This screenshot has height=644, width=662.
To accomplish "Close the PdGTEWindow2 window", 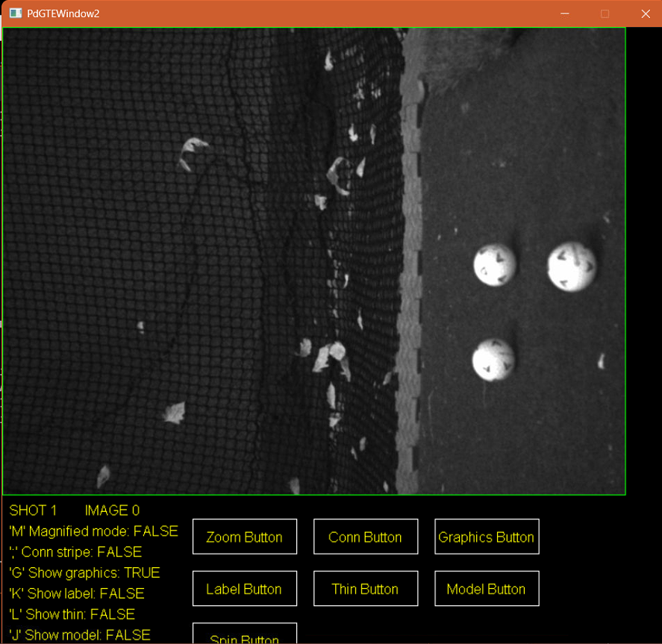I will point(646,14).
